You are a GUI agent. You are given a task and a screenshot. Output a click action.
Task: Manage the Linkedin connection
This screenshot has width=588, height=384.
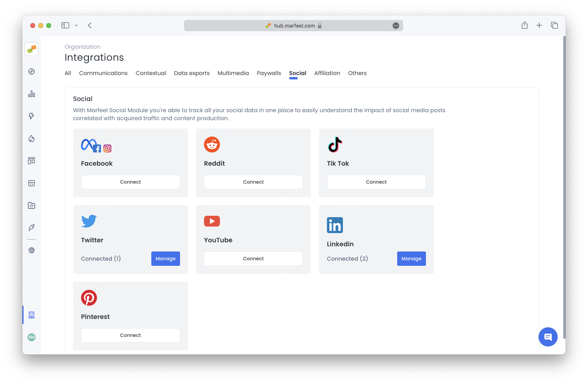coord(411,258)
